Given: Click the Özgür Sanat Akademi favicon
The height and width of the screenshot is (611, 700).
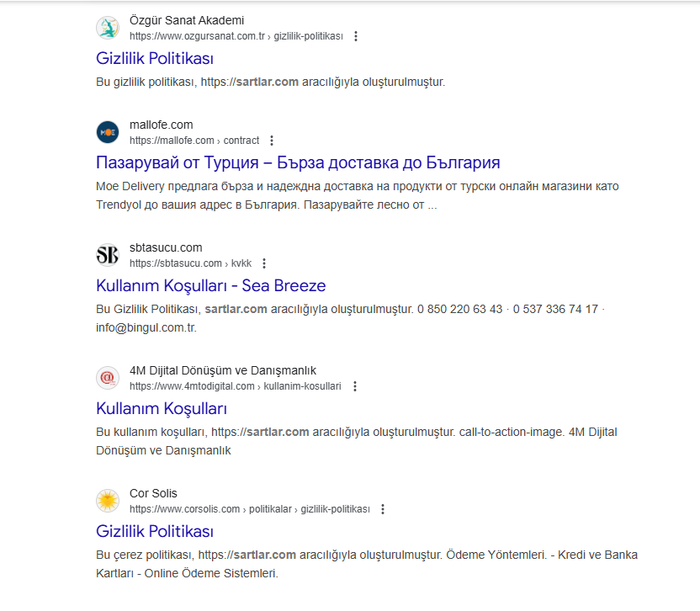Looking at the screenshot, I should tap(108, 28).
